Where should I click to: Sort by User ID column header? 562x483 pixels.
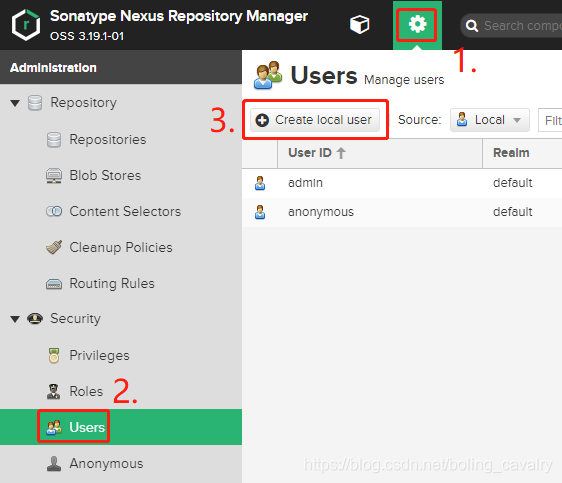click(380, 153)
